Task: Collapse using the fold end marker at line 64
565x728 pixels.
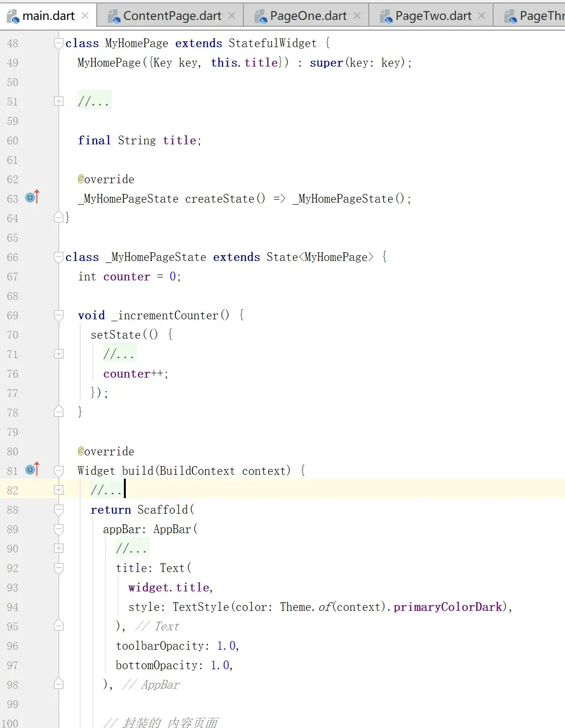Action: pyautogui.click(x=59, y=217)
